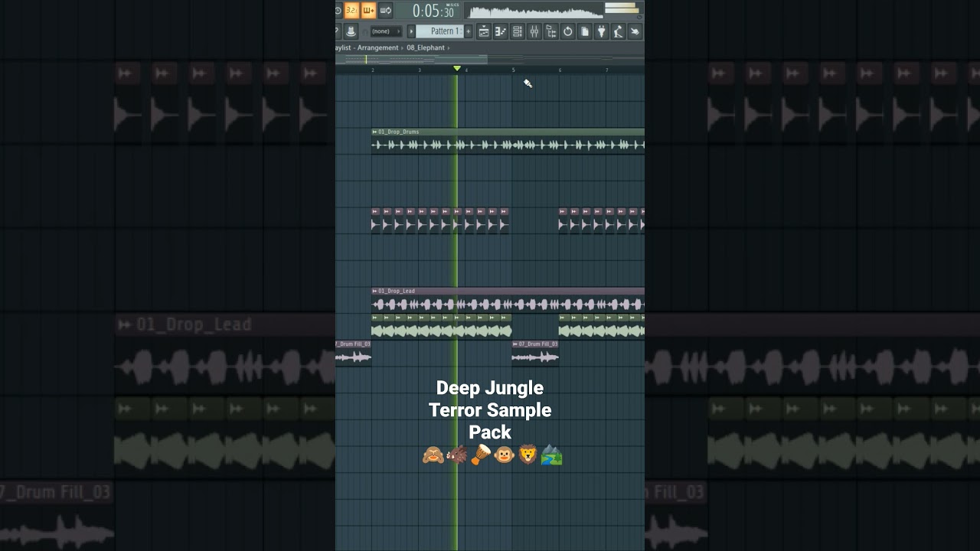Select the Drum Fill_03 clip before bar 2
980x551 pixels.
[x=353, y=353]
